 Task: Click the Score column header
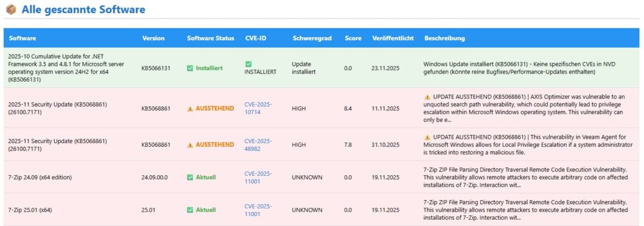pyautogui.click(x=353, y=38)
